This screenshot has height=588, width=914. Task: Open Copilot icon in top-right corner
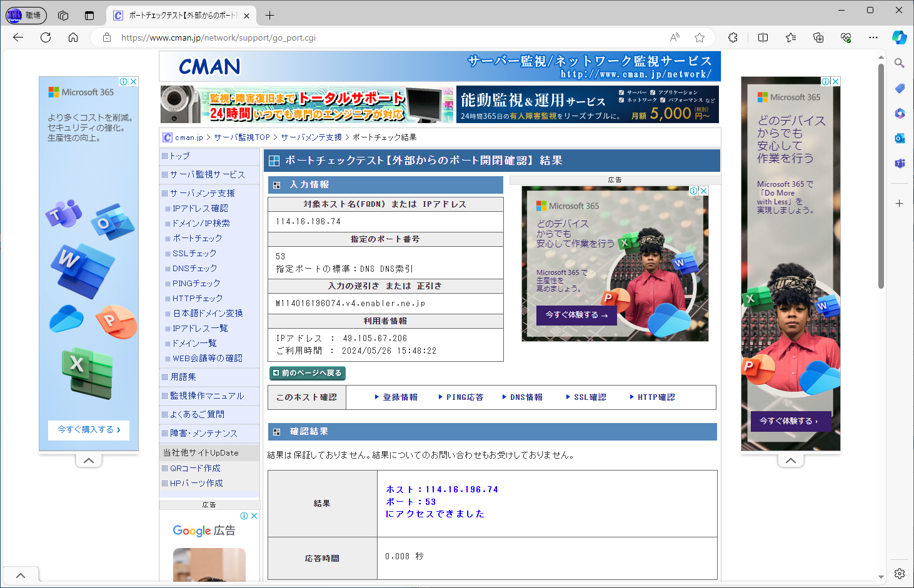(x=899, y=37)
